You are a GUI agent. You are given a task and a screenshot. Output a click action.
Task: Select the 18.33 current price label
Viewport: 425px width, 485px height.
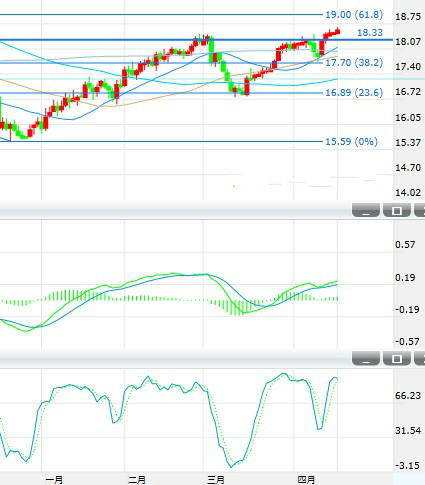(370, 32)
